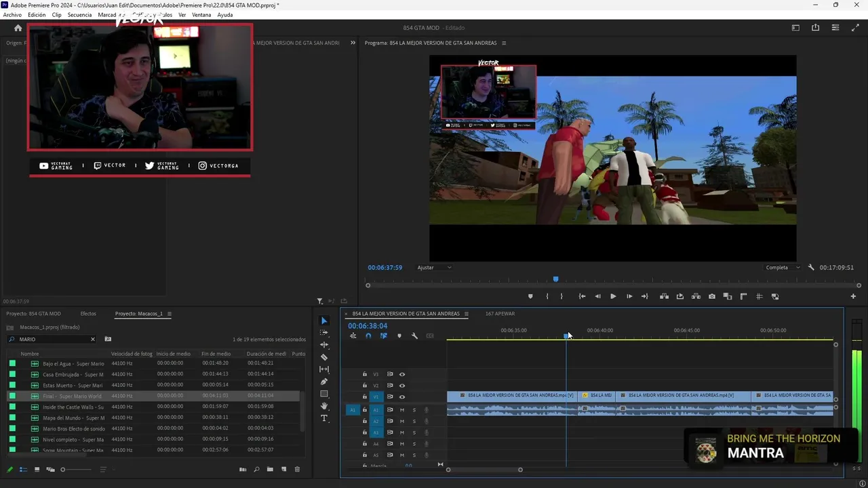The width and height of the screenshot is (868, 488).
Task: Open the Program monitor panel menu
Action: click(503, 43)
